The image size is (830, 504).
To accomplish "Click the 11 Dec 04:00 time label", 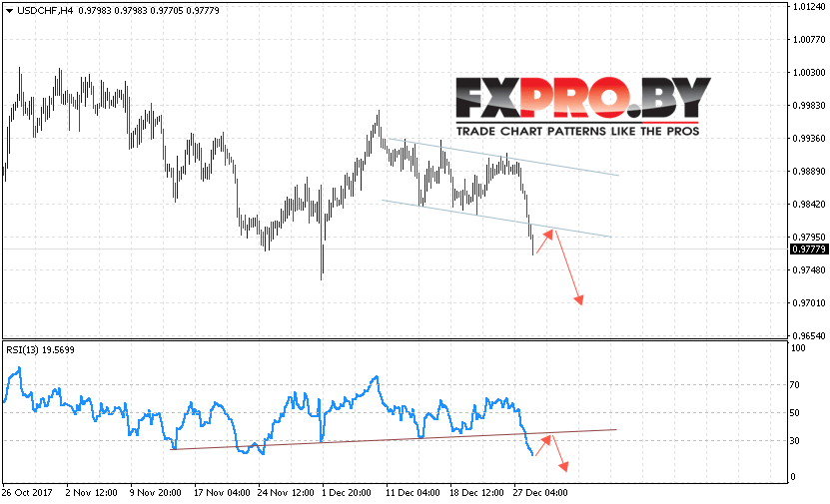I will [413, 493].
